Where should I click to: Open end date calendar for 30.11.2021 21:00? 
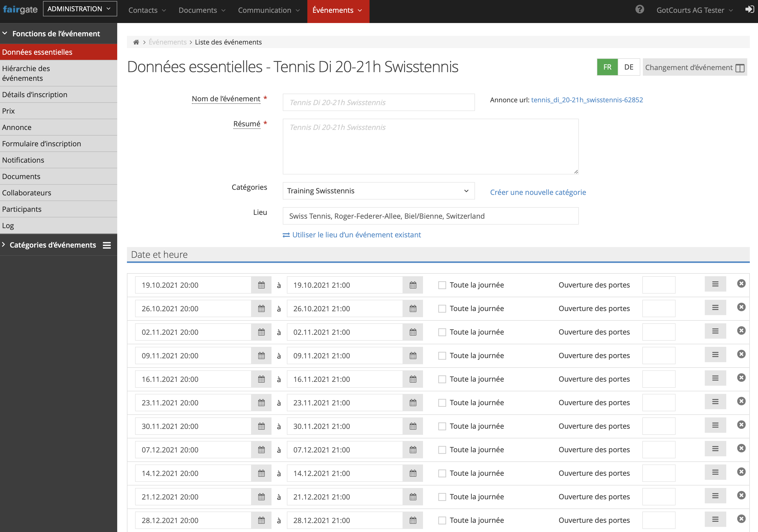tap(413, 426)
